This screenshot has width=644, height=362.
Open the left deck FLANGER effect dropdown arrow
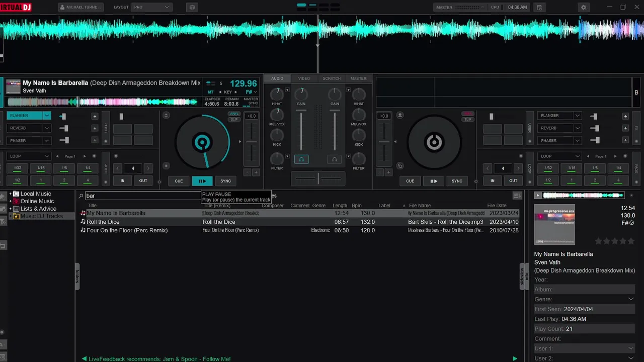click(x=47, y=116)
